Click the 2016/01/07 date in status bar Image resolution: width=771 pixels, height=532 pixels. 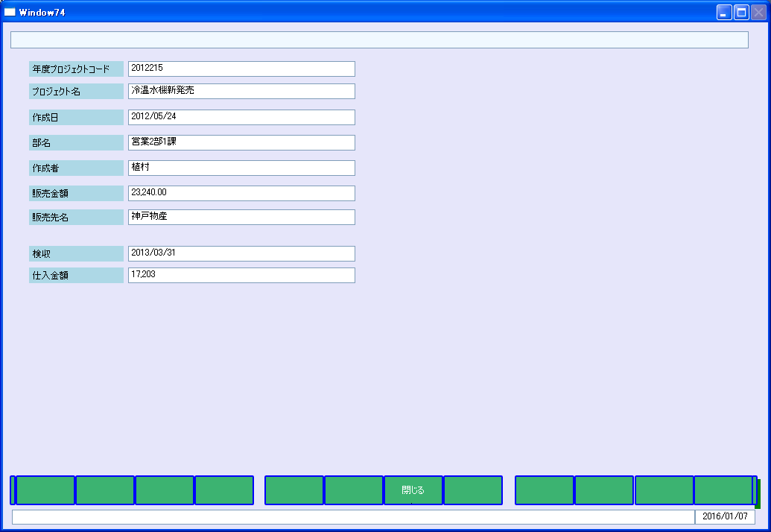tap(725, 517)
